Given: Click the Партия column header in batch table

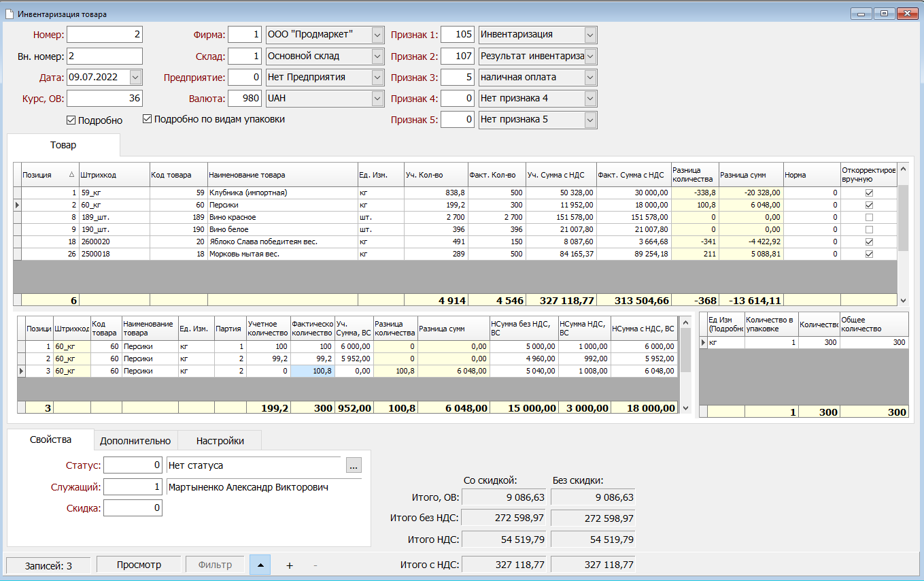Looking at the screenshot, I should coord(230,329).
